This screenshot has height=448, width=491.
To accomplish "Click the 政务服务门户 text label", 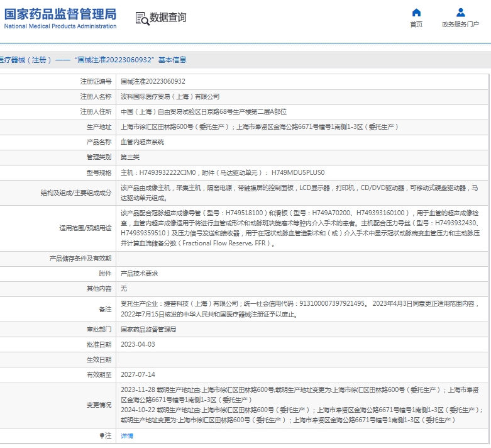I will (460, 25).
